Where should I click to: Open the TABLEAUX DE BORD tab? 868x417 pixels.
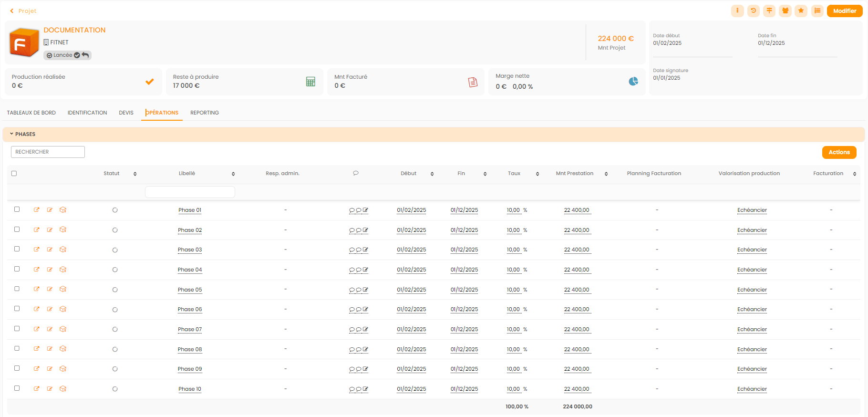coord(31,113)
